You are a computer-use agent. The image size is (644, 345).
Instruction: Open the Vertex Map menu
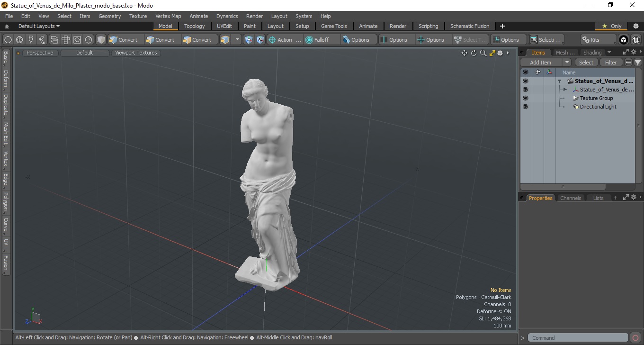coord(168,16)
